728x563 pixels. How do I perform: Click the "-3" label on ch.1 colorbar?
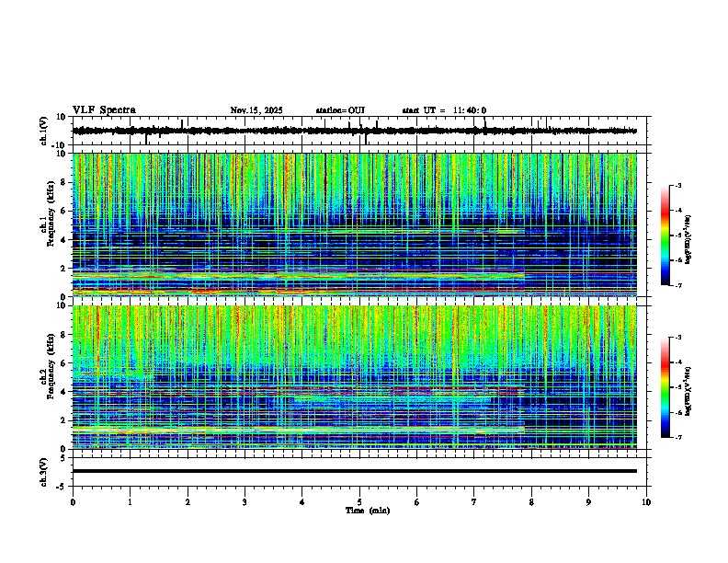pos(678,185)
